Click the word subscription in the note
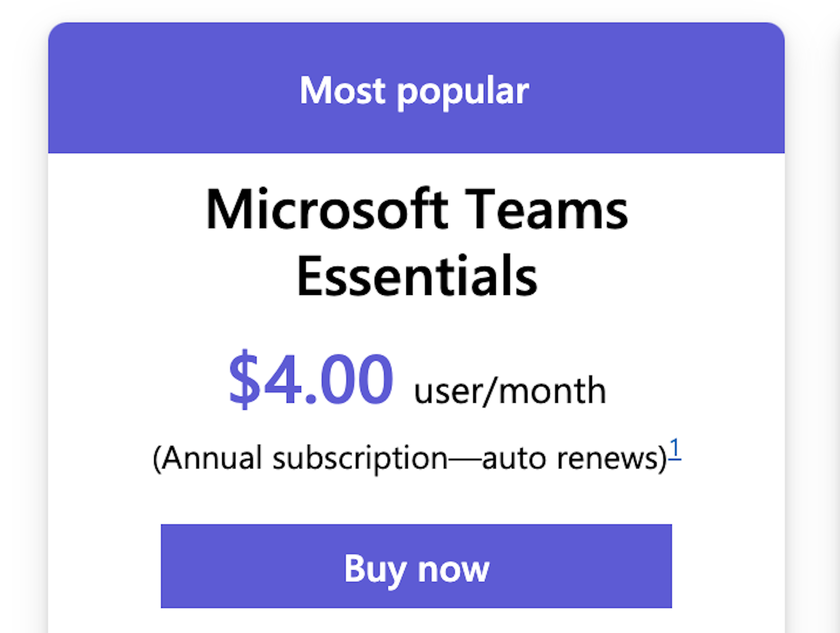 pos(360,458)
